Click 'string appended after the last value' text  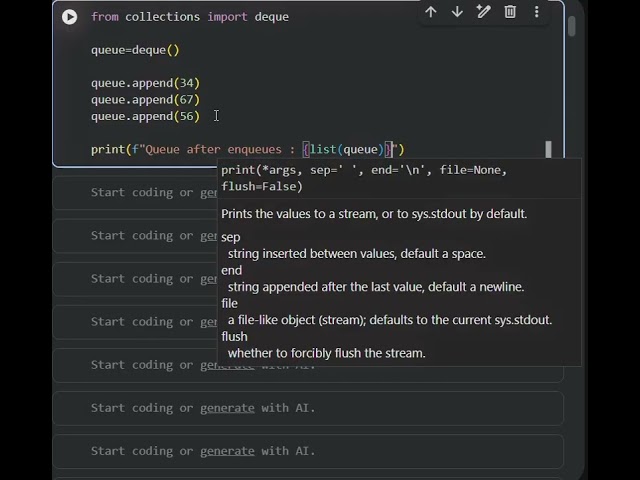[x=326, y=287]
